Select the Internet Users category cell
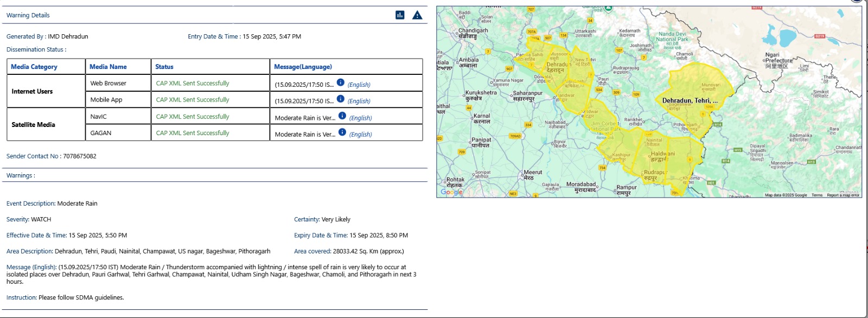Viewport: 868px width, 318px height. [46, 91]
